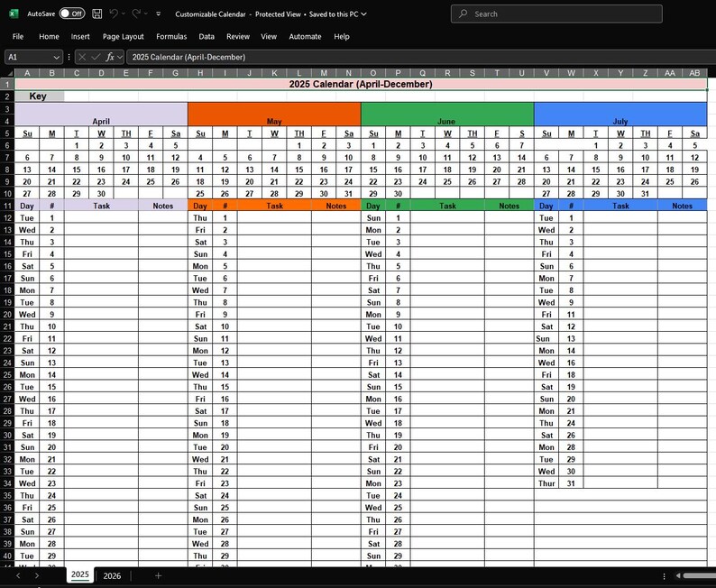Switch to the Home ribbon tab

tap(49, 36)
